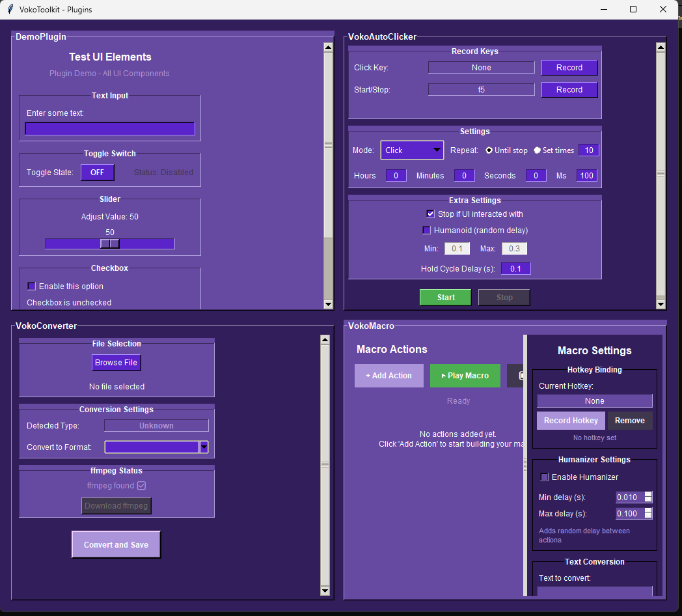
Task: Remove the macro hotkey
Action: pos(630,421)
